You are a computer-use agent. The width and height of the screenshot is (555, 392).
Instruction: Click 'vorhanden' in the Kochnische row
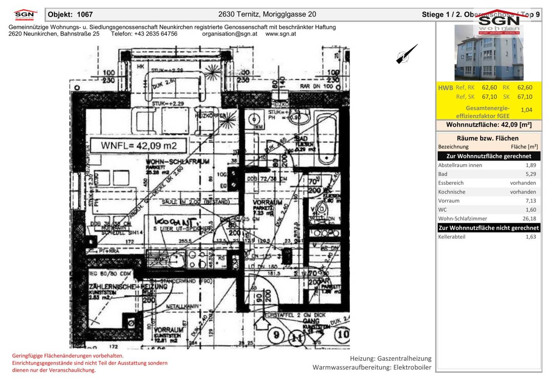click(523, 192)
